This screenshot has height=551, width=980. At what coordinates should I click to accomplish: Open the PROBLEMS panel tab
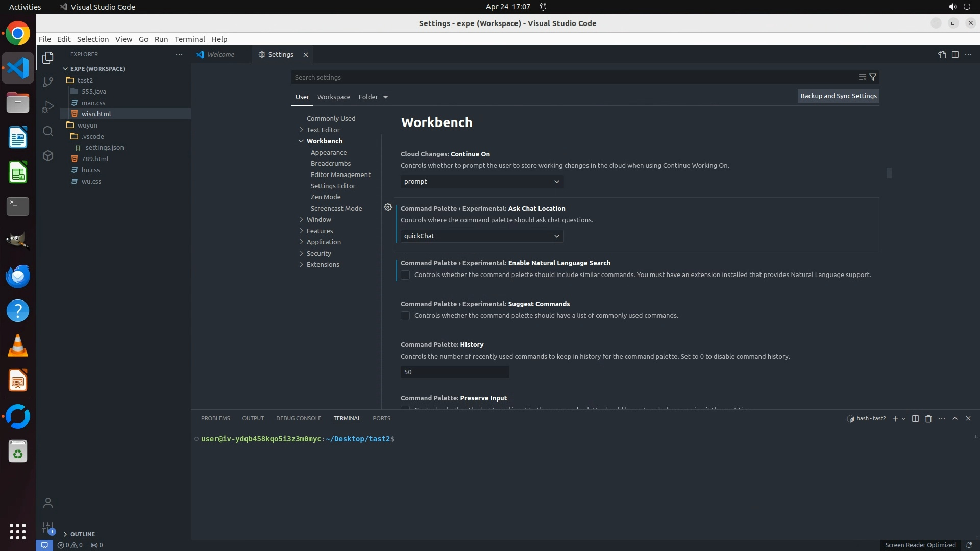(215, 418)
